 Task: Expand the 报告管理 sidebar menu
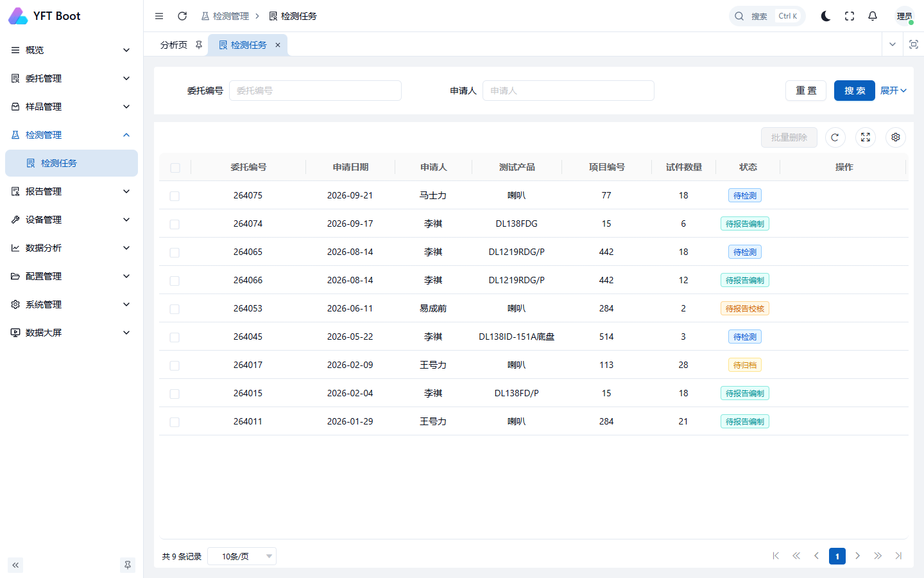tap(71, 191)
